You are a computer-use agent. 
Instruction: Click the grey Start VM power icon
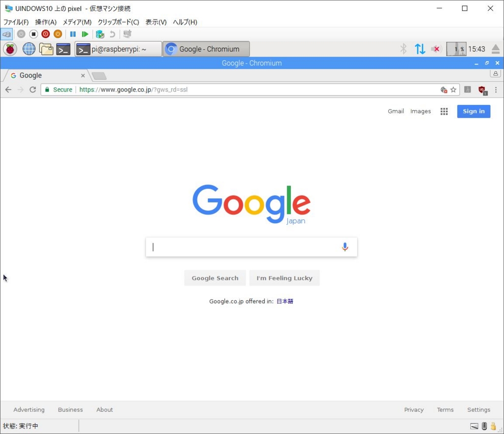point(21,34)
